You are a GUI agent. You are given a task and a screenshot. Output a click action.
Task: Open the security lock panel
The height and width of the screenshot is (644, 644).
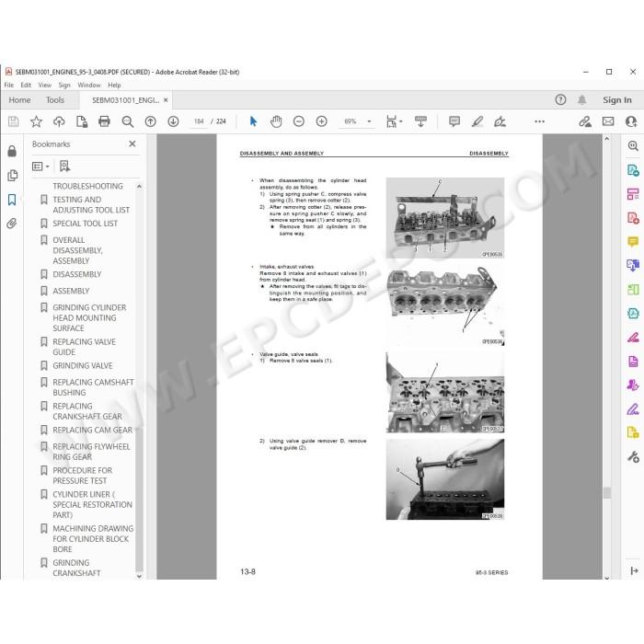pyautogui.click(x=12, y=151)
